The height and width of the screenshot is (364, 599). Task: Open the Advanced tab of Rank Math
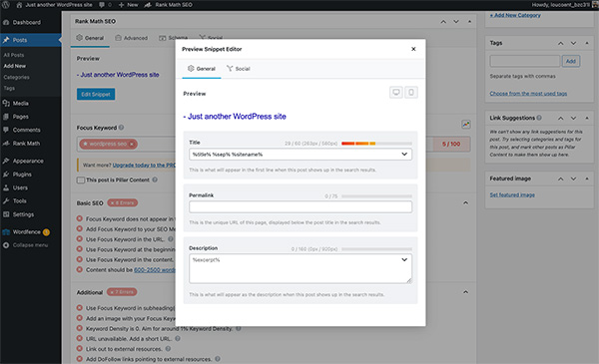coord(132,38)
